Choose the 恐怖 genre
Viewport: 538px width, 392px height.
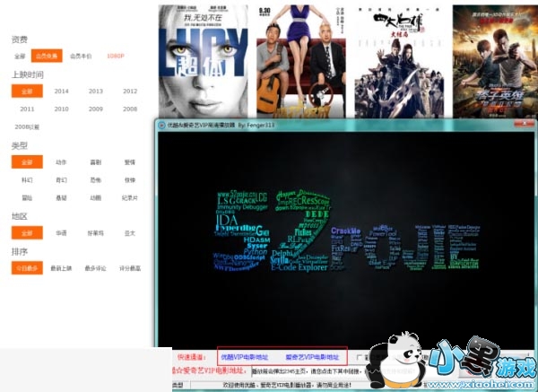coord(96,180)
